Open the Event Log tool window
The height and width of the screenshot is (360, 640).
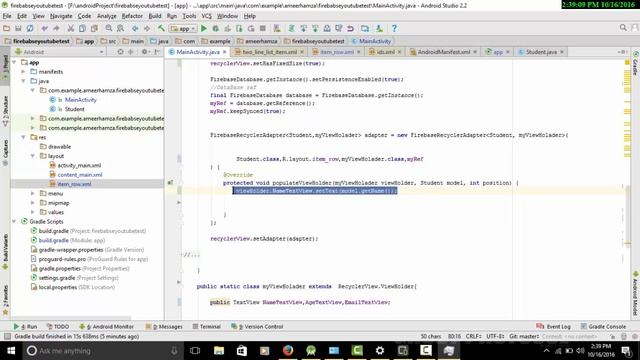[x=553, y=327]
